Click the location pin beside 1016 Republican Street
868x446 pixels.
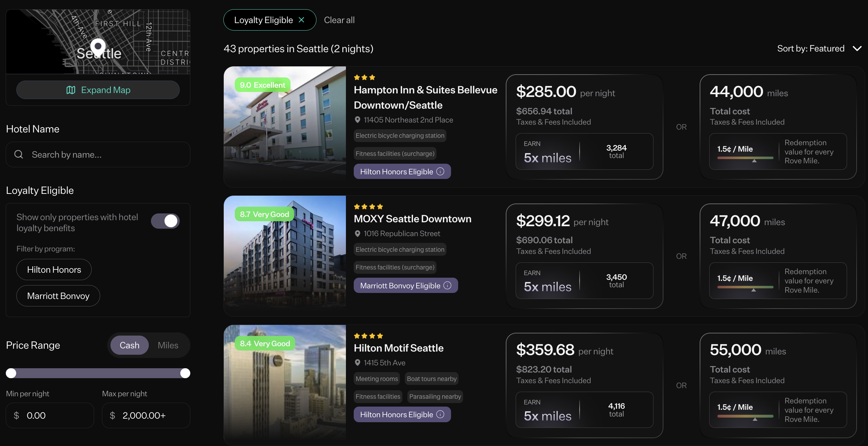[x=357, y=233]
